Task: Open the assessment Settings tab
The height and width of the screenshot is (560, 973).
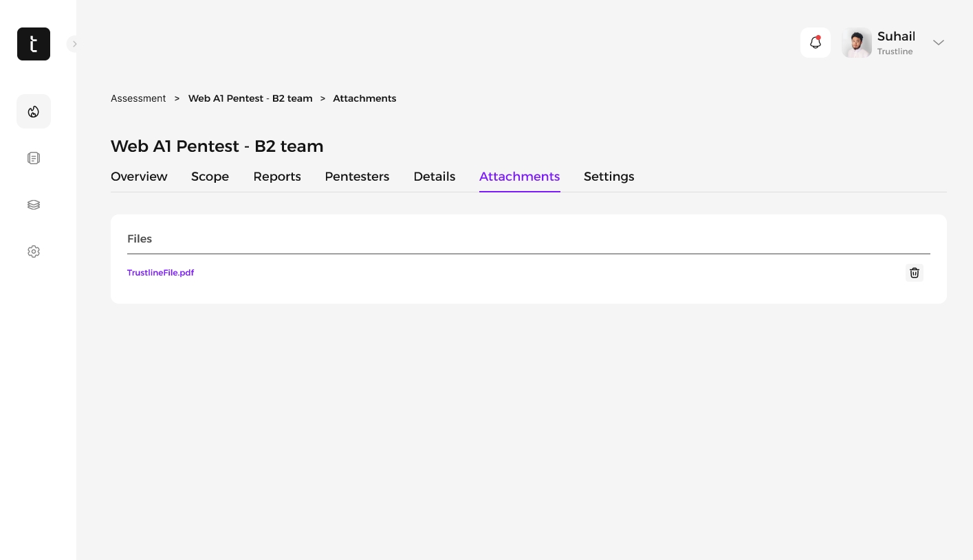Action: (x=609, y=177)
